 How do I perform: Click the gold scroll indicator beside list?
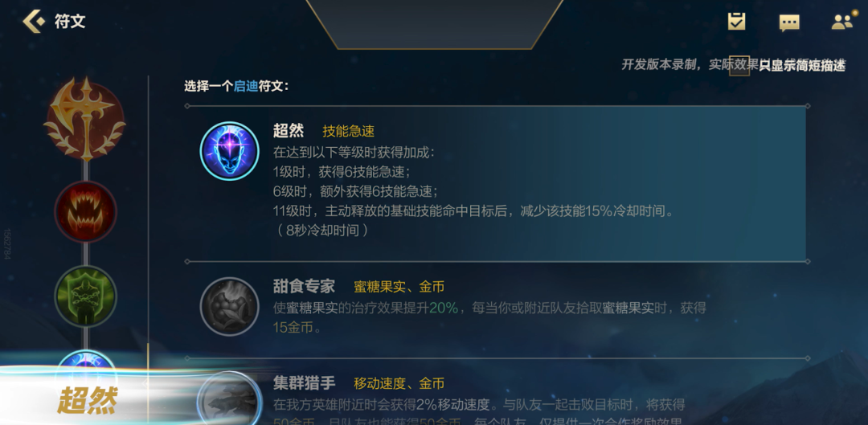pyautogui.click(x=148, y=383)
